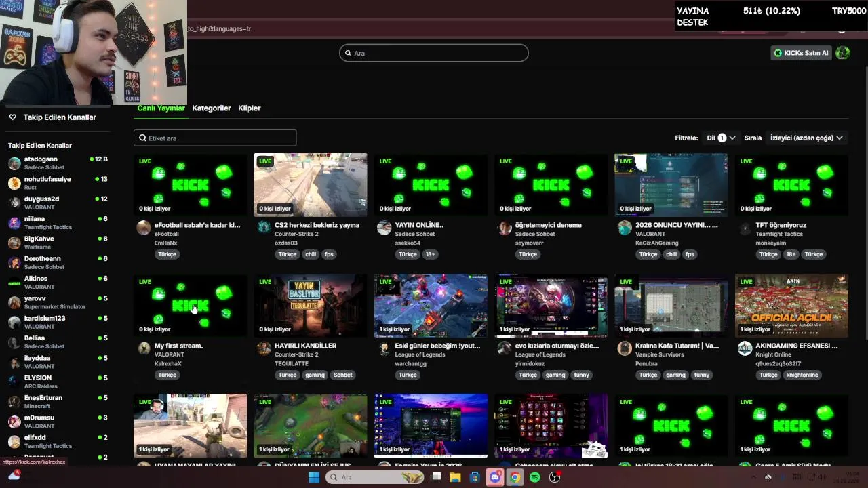Open CS2 herkezi bekleriz stream thumbnail
Viewport: 868px width, 488px height.
point(311,185)
